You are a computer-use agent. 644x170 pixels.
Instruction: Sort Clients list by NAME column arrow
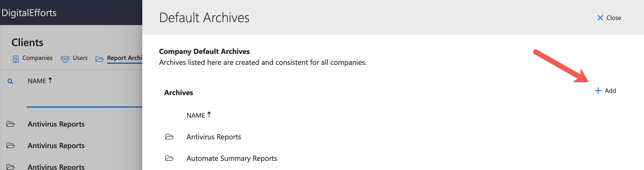[x=50, y=80]
